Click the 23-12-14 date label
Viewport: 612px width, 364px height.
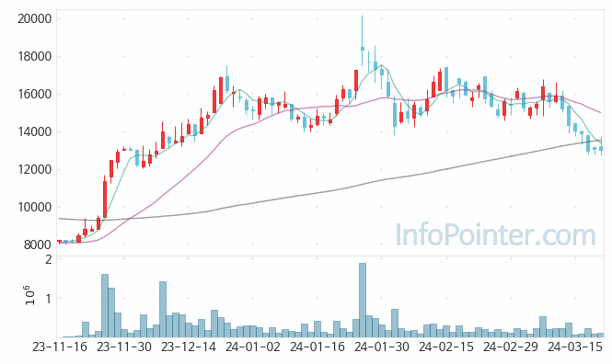[189, 347]
